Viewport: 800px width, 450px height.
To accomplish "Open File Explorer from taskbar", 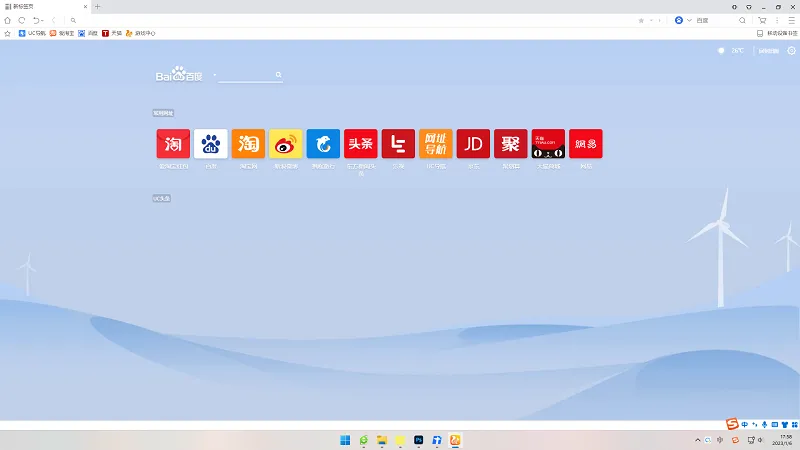I will click(382, 440).
